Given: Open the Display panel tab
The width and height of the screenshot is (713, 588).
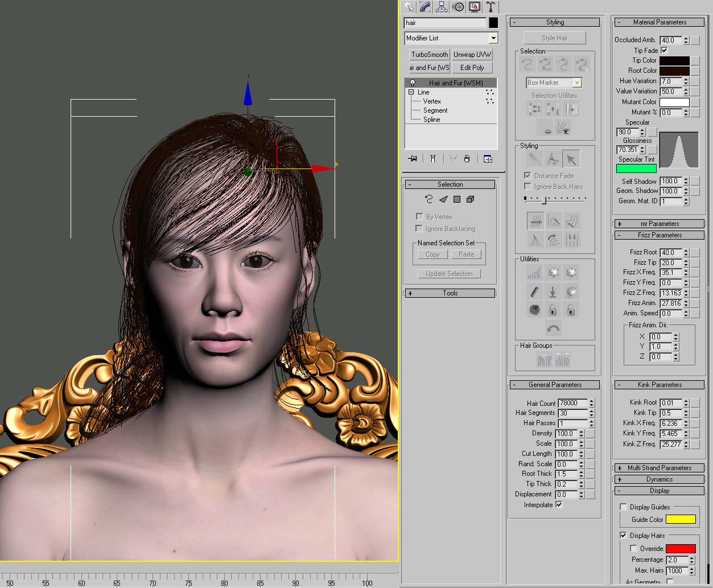Looking at the screenshot, I should [x=475, y=7].
